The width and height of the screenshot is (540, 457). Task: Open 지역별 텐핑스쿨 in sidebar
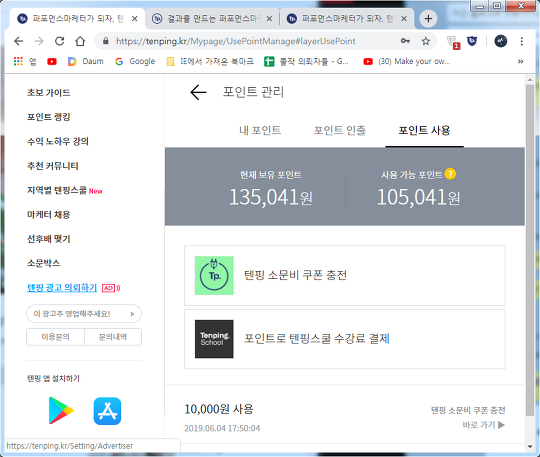[57, 190]
